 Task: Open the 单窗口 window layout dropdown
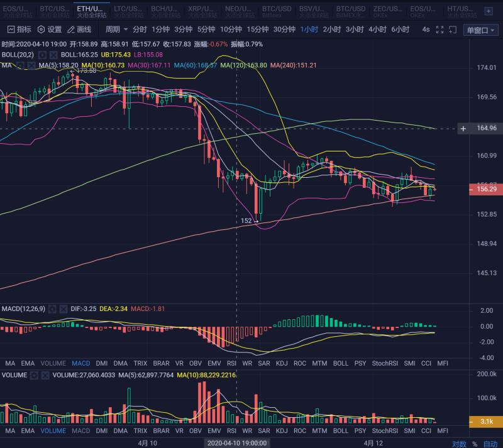coord(480,30)
